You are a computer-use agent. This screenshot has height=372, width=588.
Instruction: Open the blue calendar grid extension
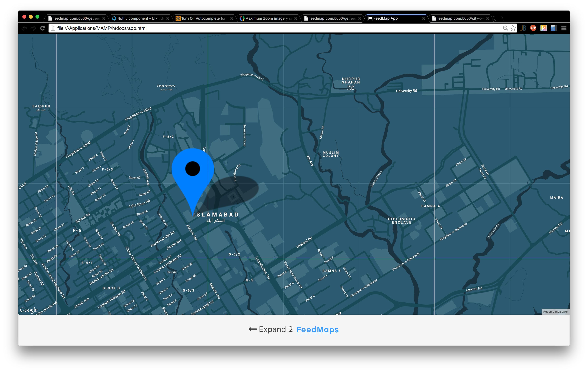553,28
